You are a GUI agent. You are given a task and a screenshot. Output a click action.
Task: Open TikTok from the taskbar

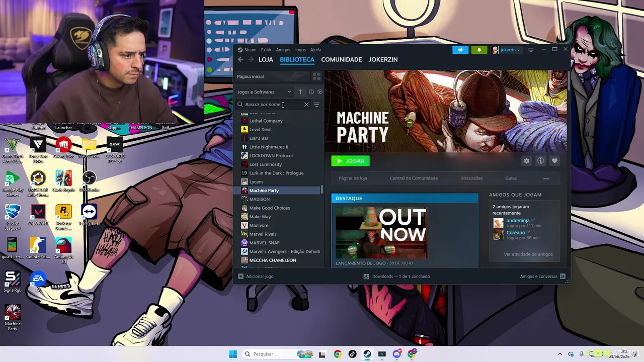tap(352, 354)
